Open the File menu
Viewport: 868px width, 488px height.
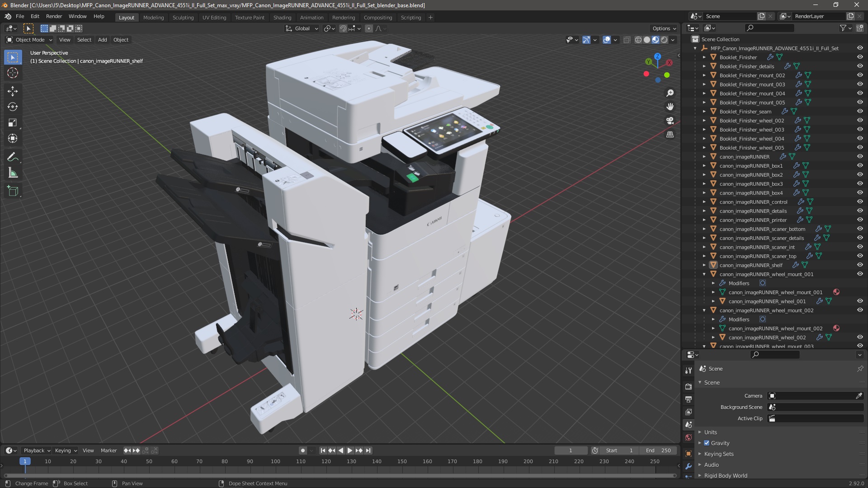(x=20, y=16)
